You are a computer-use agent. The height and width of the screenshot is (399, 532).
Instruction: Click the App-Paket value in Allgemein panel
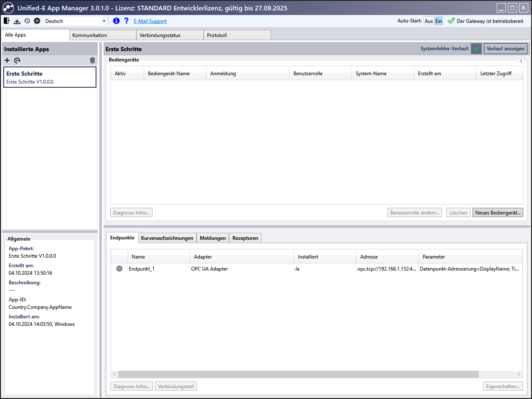pos(32,256)
